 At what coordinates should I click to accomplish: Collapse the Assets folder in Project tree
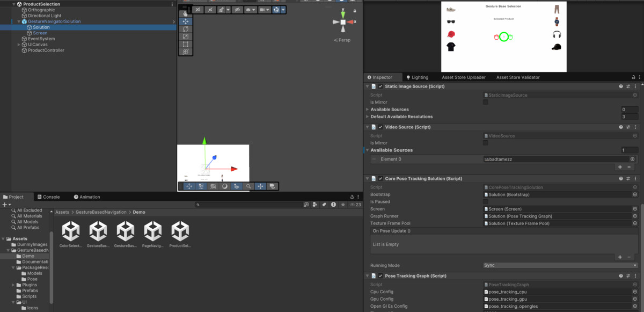[x=3, y=239]
